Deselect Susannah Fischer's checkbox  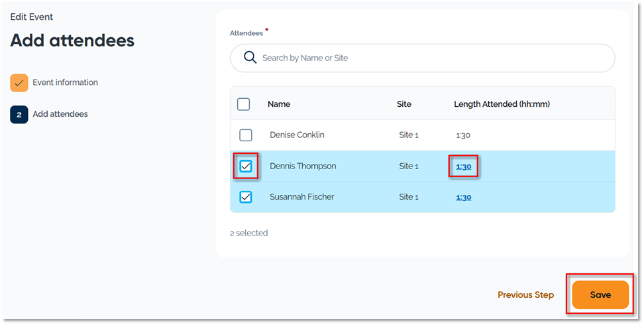click(x=246, y=197)
